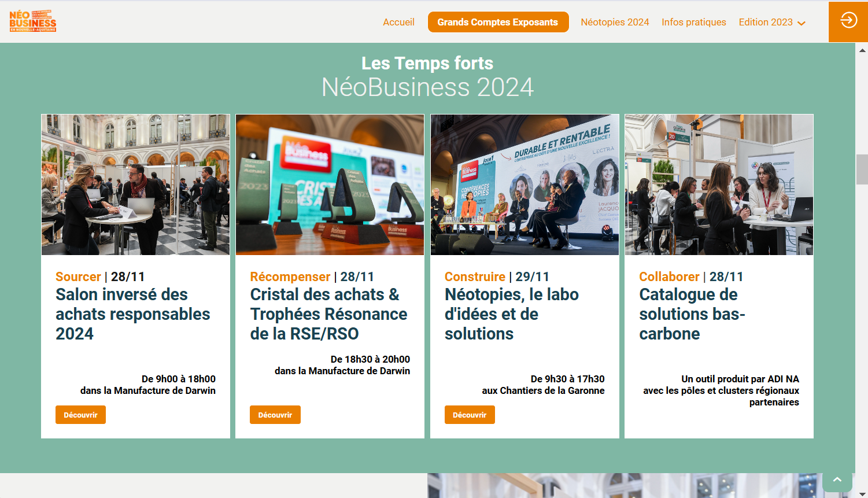The image size is (868, 498).
Task: Click Découvrir under Salon inversé
Action: pyautogui.click(x=80, y=415)
